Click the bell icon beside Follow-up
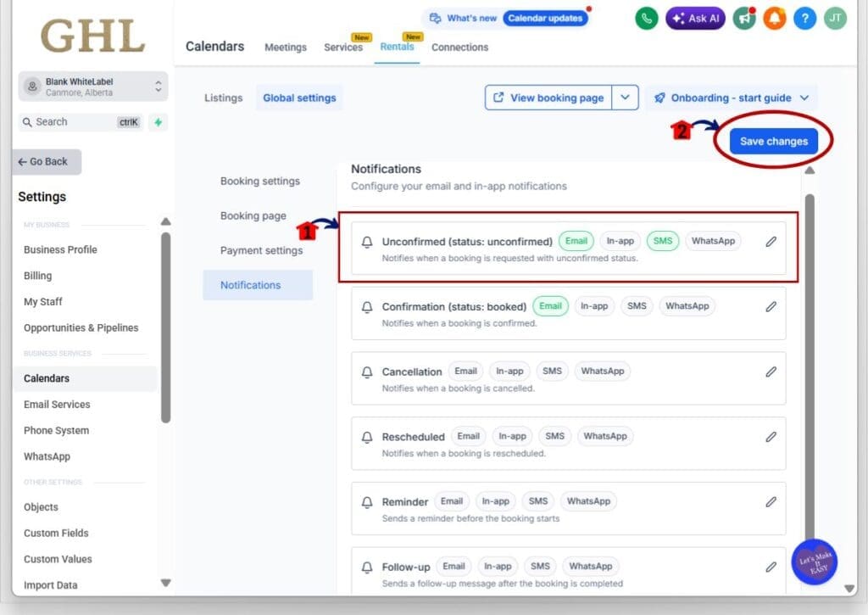 coord(367,567)
